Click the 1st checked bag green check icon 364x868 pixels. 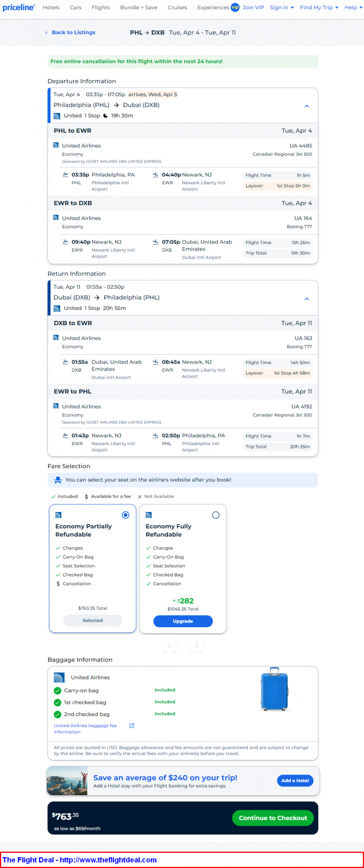point(58,703)
